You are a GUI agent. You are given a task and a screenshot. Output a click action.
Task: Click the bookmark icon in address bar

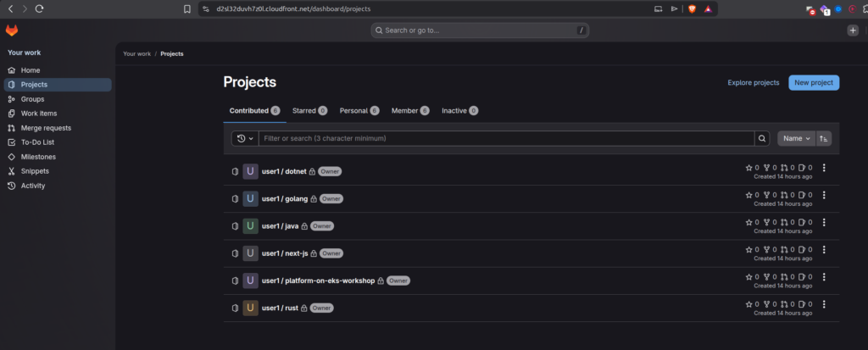pos(186,8)
